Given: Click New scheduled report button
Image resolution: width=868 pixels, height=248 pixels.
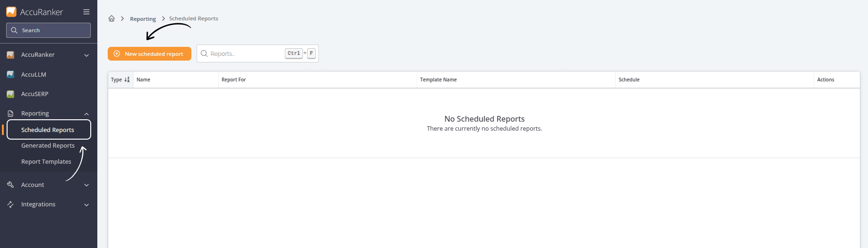Looking at the screenshot, I should tap(149, 53).
